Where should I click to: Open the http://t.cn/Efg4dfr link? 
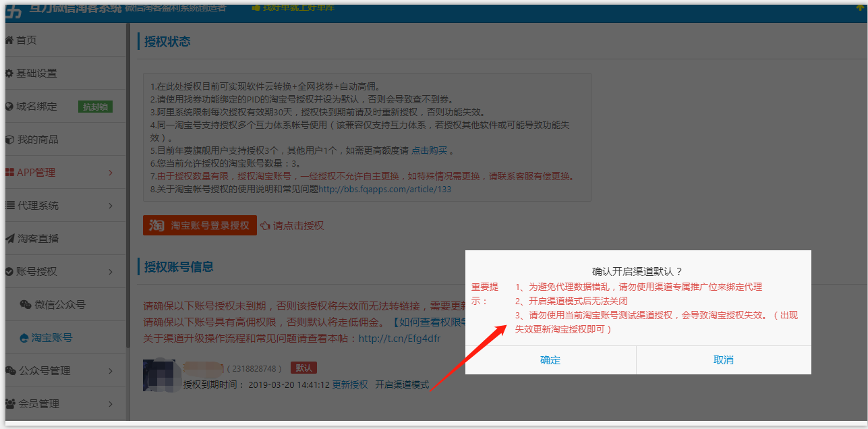(x=399, y=338)
